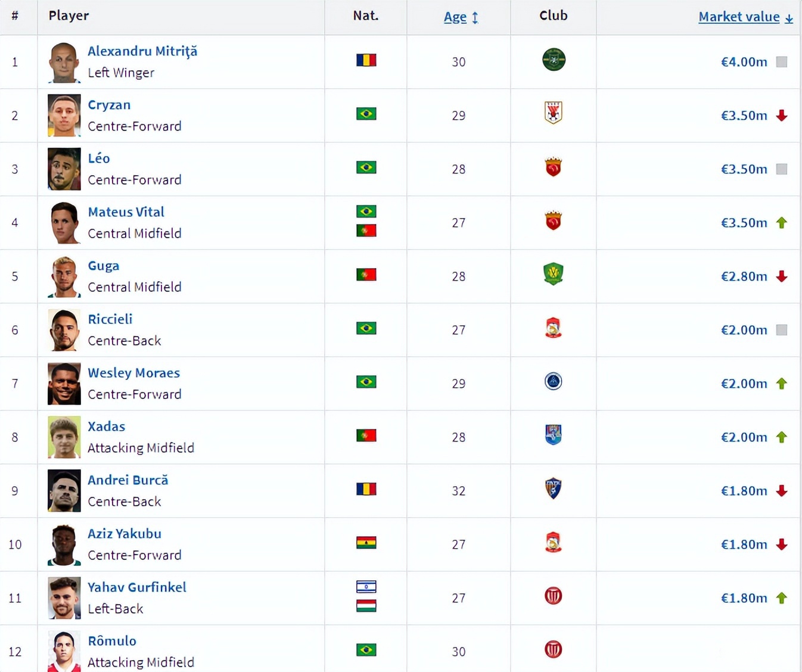Image resolution: width=802 pixels, height=672 pixels.
Task: Open Rômulo's player profile link
Action: 112,641
